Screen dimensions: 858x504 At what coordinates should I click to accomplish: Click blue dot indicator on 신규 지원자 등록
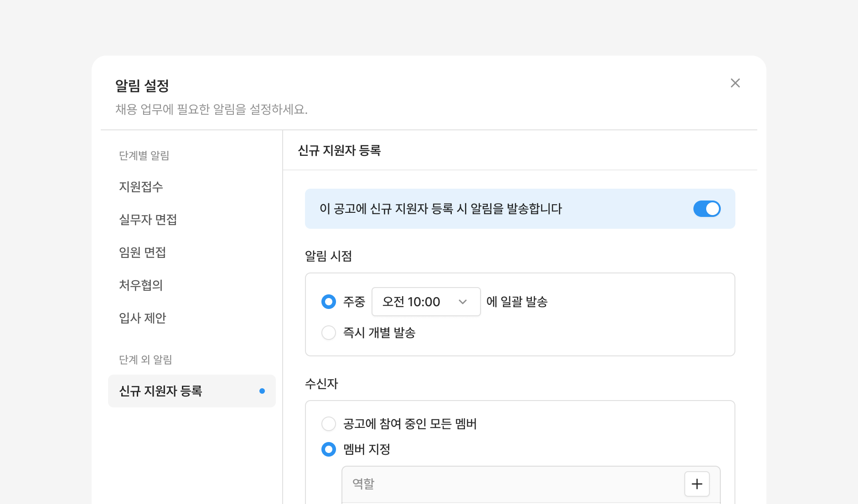click(x=262, y=391)
